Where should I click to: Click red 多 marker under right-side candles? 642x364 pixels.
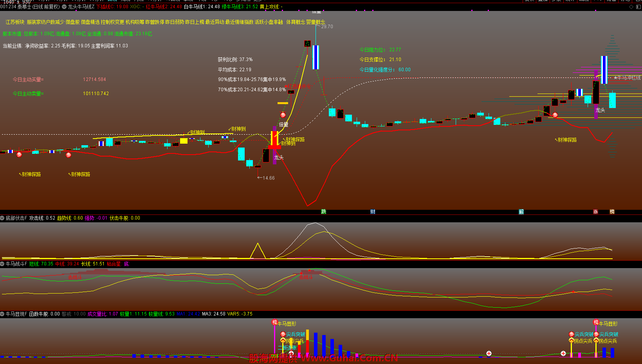[x=555, y=115]
